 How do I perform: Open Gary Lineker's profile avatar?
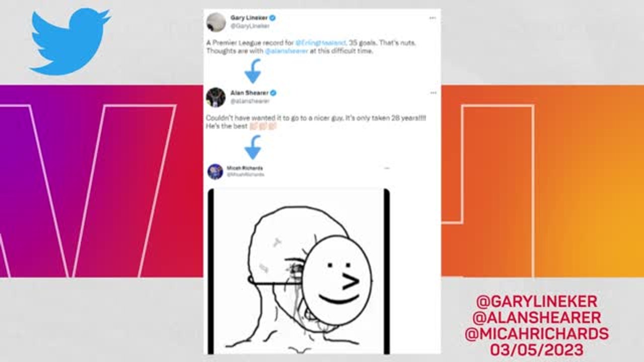216,22
